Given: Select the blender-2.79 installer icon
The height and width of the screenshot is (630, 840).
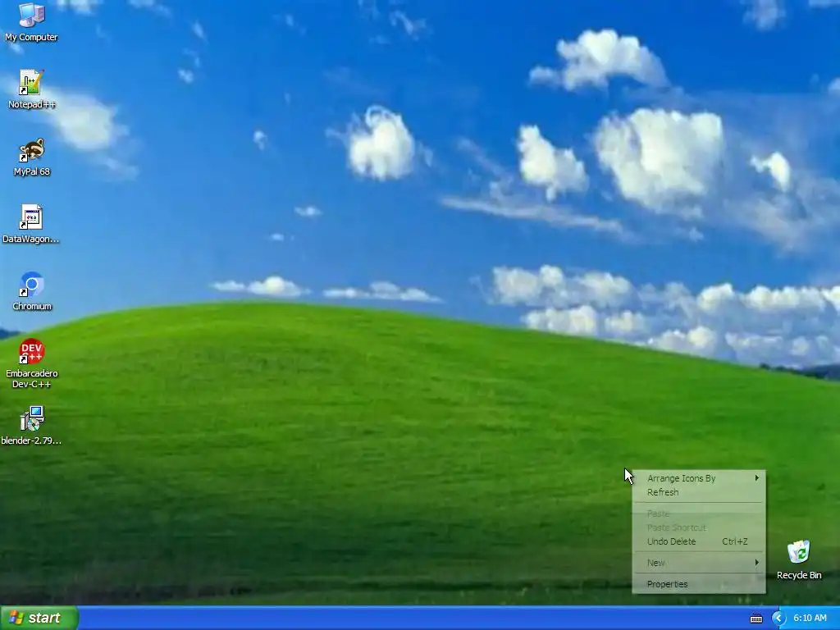Looking at the screenshot, I should [31, 419].
